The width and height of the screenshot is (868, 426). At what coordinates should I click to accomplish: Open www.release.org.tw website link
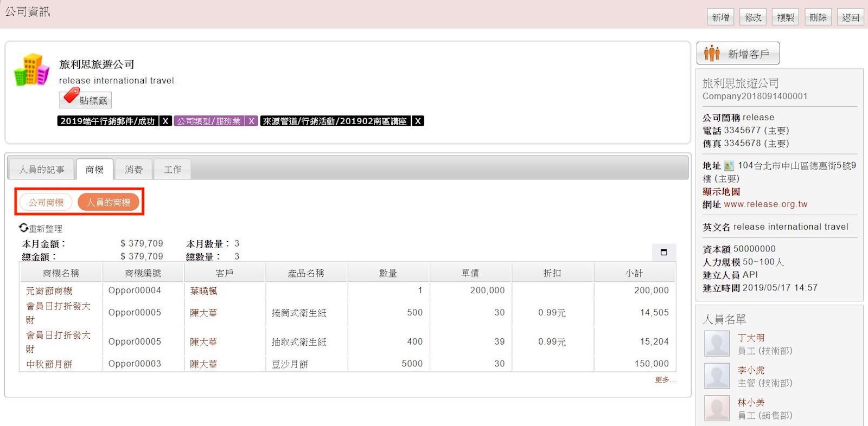(765, 204)
